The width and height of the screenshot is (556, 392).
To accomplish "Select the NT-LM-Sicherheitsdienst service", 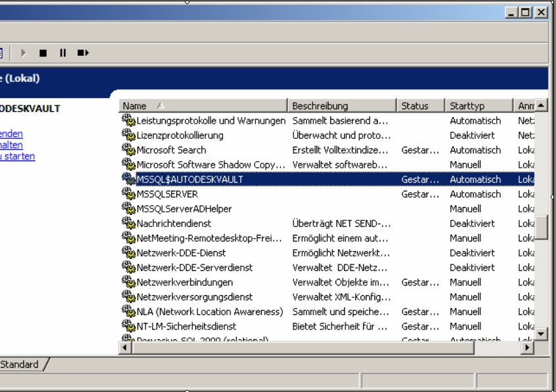I will point(186,326).
